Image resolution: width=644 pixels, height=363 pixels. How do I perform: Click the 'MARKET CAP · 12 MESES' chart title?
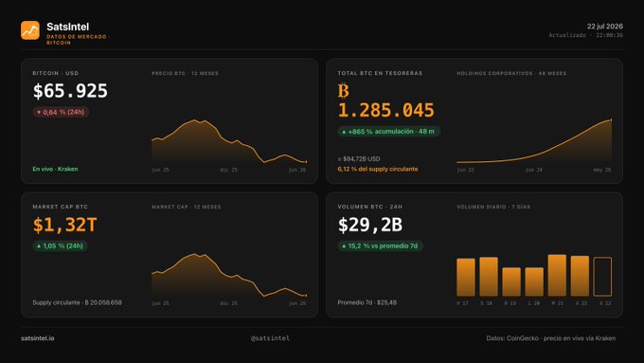click(186, 207)
